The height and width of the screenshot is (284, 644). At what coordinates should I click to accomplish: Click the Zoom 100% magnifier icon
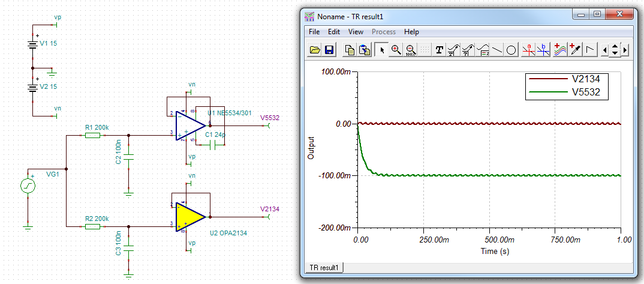[410, 50]
